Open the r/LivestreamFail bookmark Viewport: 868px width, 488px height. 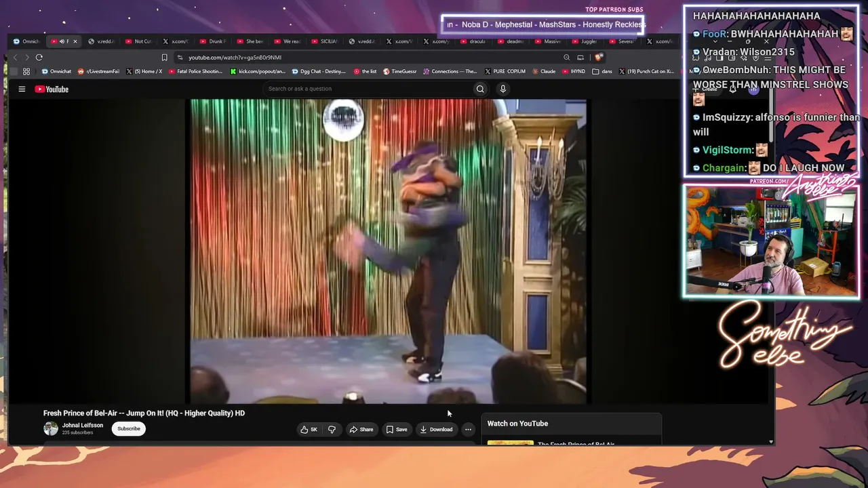(x=98, y=71)
